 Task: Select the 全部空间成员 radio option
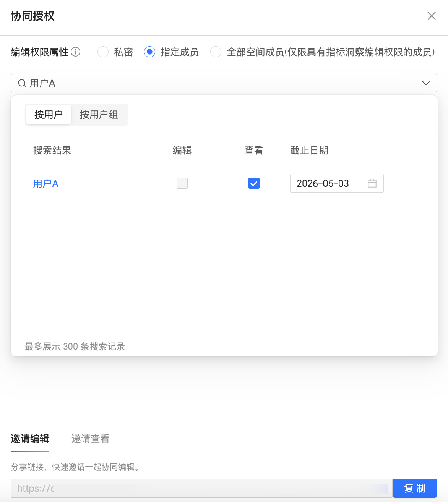pos(216,52)
